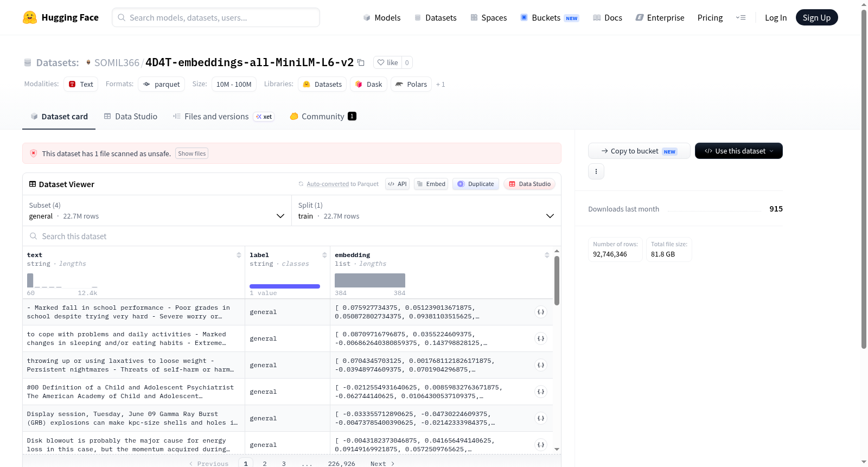868x467 pixels.
Task: Open the Data Studio tab
Action: point(131,116)
